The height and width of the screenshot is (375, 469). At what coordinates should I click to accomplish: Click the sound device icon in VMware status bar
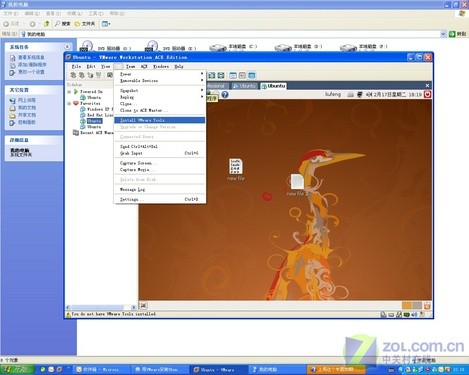(x=414, y=314)
